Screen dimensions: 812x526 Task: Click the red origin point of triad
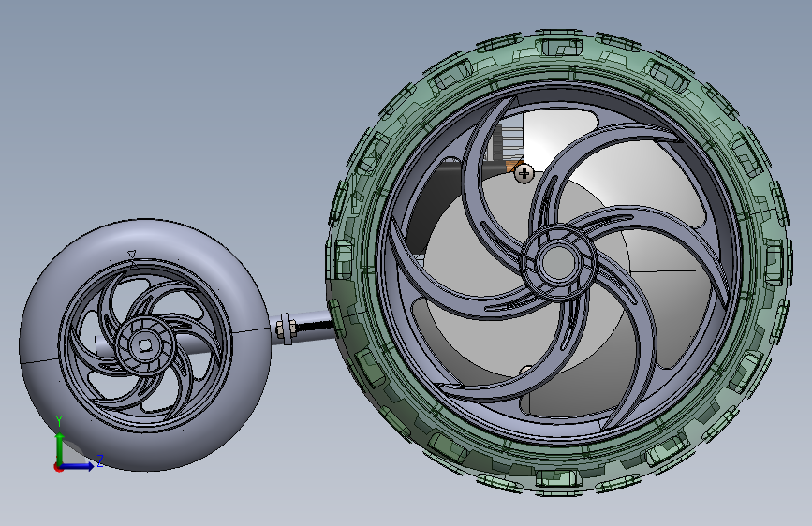[x=58, y=467]
